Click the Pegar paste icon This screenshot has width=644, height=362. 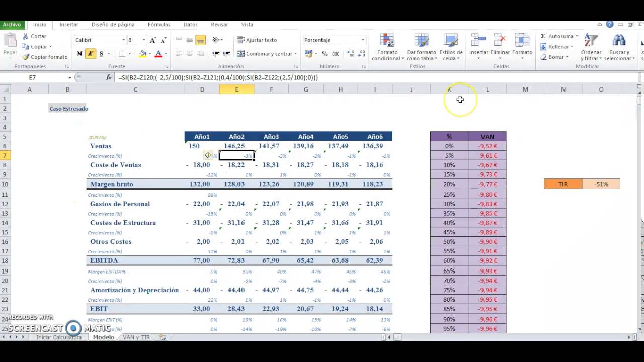tap(10, 40)
